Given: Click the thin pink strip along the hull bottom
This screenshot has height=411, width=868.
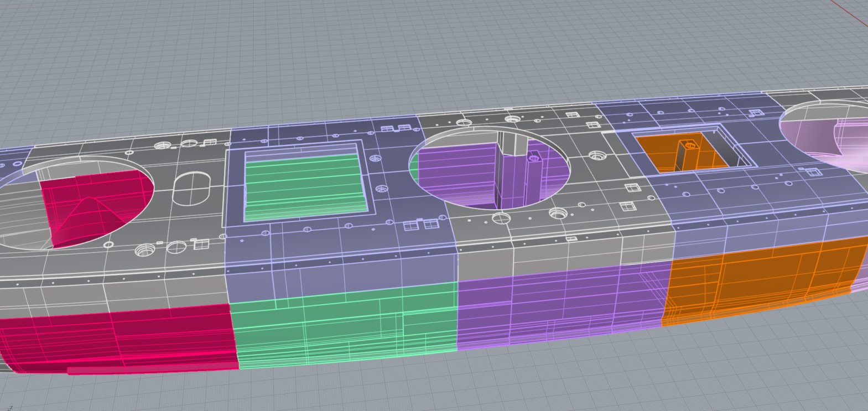Looking at the screenshot, I should point(149,369).
